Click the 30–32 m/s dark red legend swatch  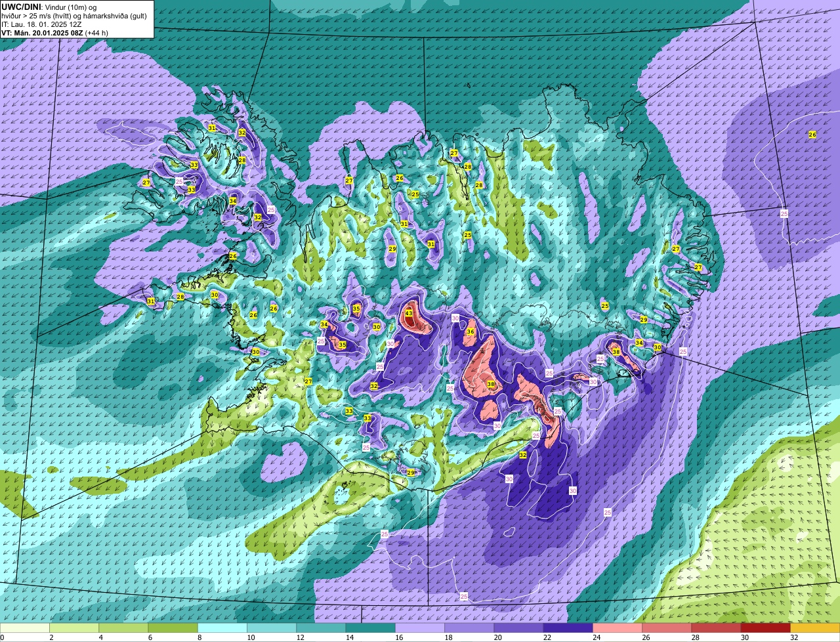(766, 628)
